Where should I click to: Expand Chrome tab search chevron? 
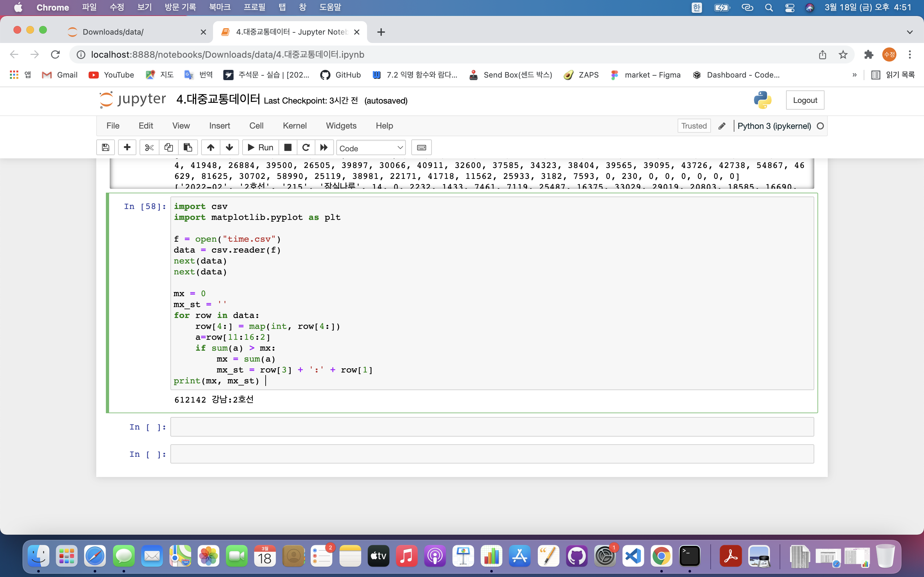click(910, 32)
